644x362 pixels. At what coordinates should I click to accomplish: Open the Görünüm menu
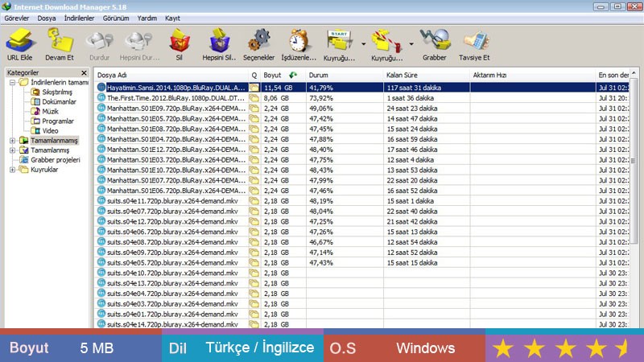(116, 19)
